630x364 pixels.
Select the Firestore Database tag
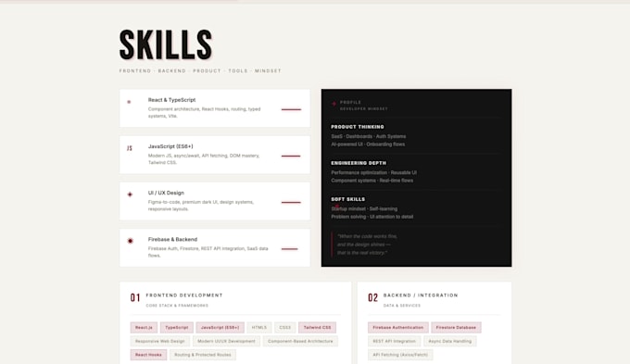coord(456,328)
